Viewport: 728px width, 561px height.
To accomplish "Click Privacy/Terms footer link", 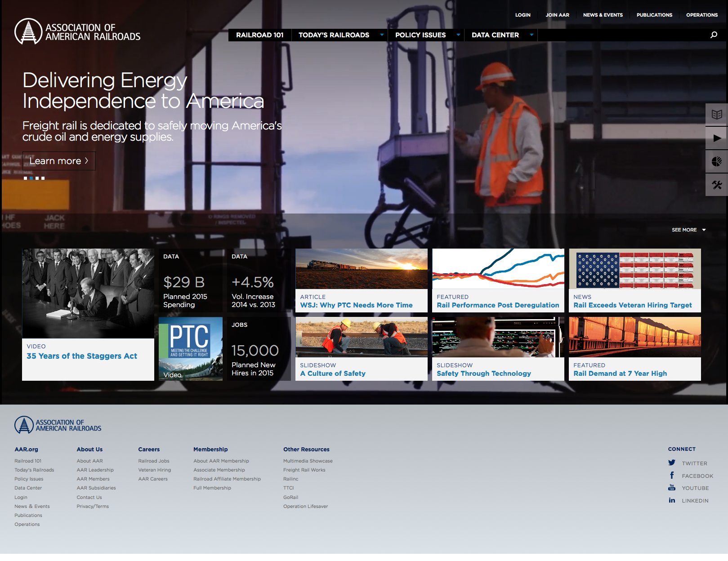I will click(93, 506).
